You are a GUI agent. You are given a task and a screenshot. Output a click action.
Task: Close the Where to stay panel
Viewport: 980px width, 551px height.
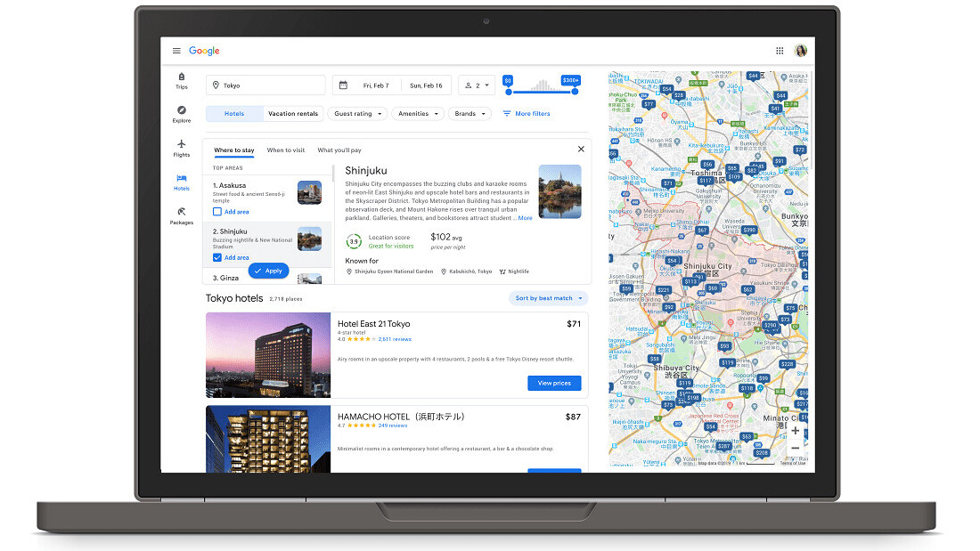pos(581,150)
